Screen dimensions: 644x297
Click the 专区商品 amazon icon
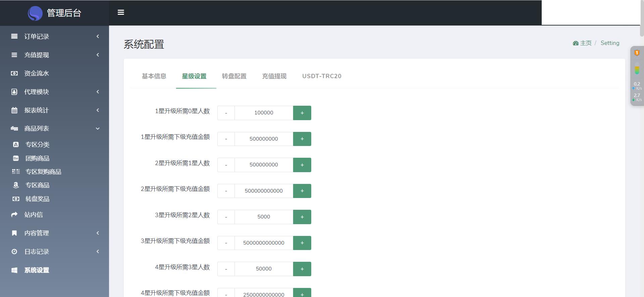click(x=16, y=185)
